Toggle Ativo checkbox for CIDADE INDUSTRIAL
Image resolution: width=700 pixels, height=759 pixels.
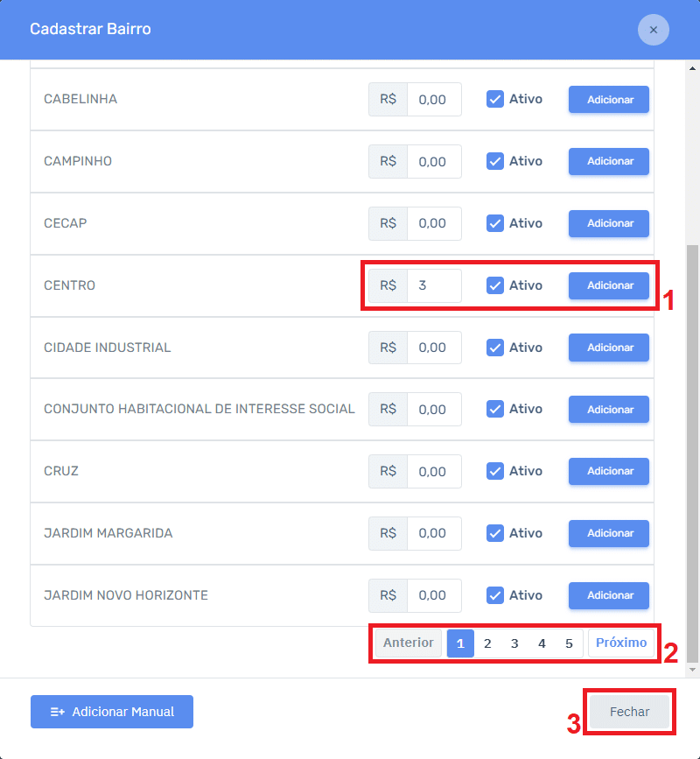[495, 348]
